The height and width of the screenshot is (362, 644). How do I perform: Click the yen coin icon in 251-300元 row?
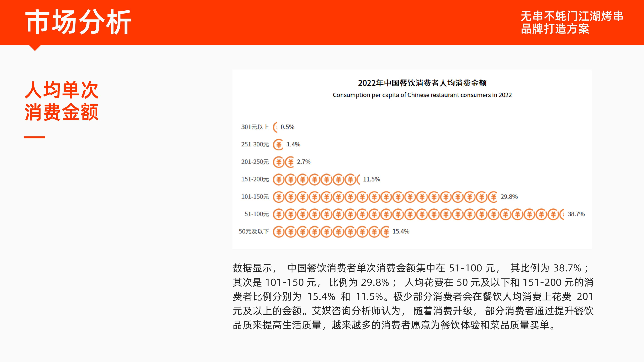[x=278, y=144]
